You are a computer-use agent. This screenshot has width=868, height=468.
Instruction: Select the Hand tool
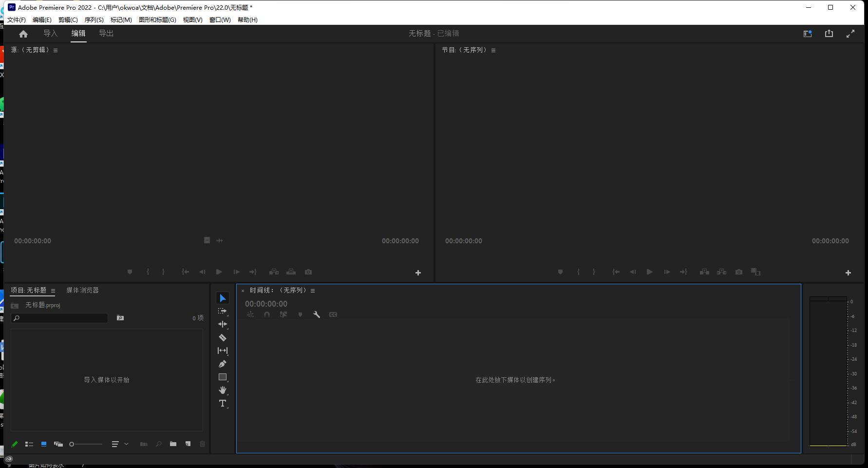[223, 390]
